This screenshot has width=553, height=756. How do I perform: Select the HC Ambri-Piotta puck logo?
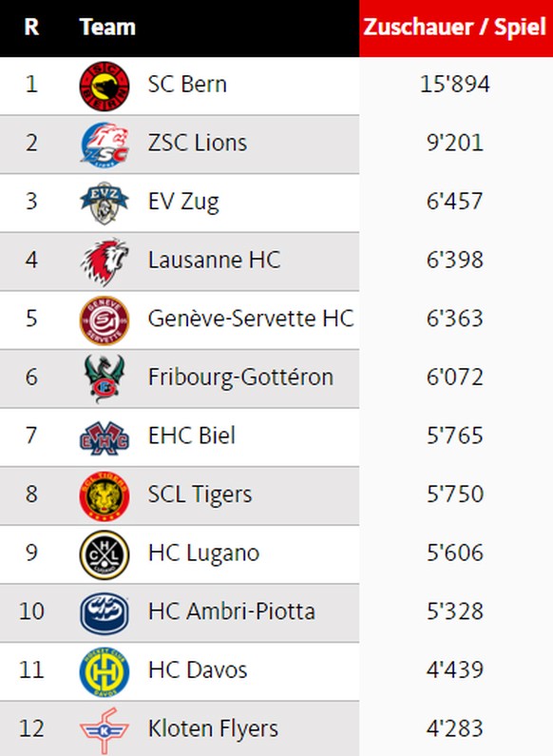(x=105, y=613)
